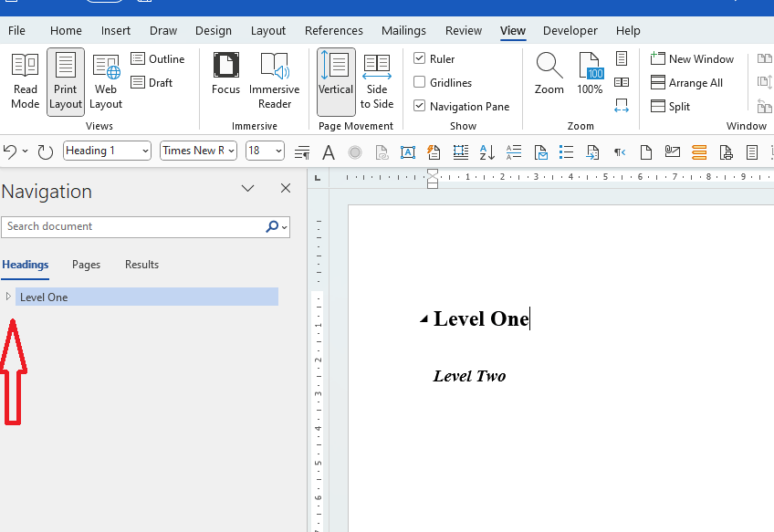Screen dimensions: 774x532
Task: Set zoom to 100%
Action: point(591,75)
